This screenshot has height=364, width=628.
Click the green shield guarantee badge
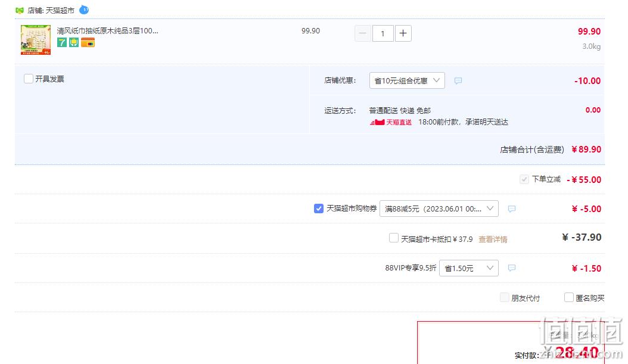[74, 42]
